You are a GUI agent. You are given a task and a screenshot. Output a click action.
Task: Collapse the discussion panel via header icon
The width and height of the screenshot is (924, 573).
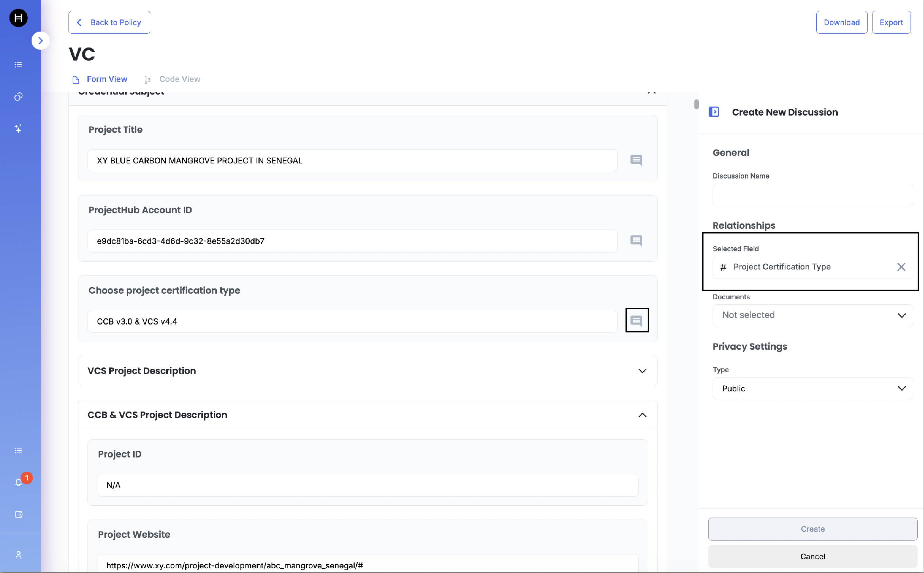[x=713, y=112]
